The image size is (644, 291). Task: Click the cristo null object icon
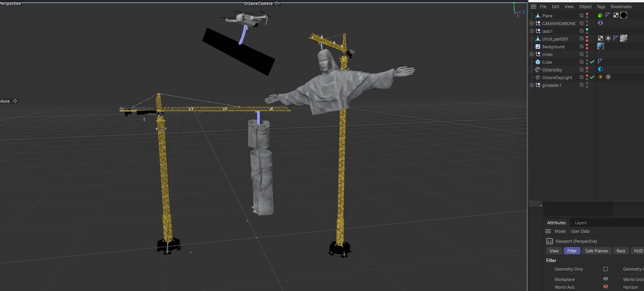pyautogui.click(x=538, y=54)
